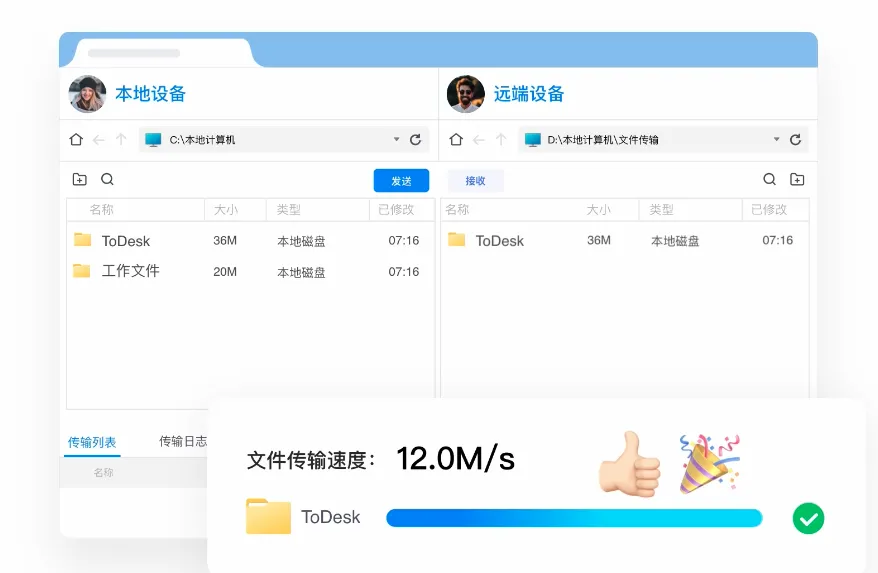Click 名称 header in transfer list

coord(104,473)
